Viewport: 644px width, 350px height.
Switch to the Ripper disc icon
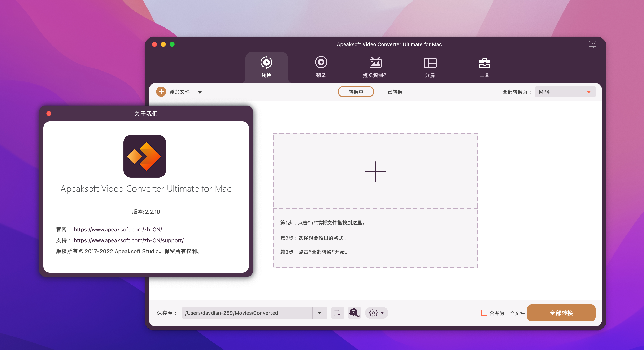(321, 63)
